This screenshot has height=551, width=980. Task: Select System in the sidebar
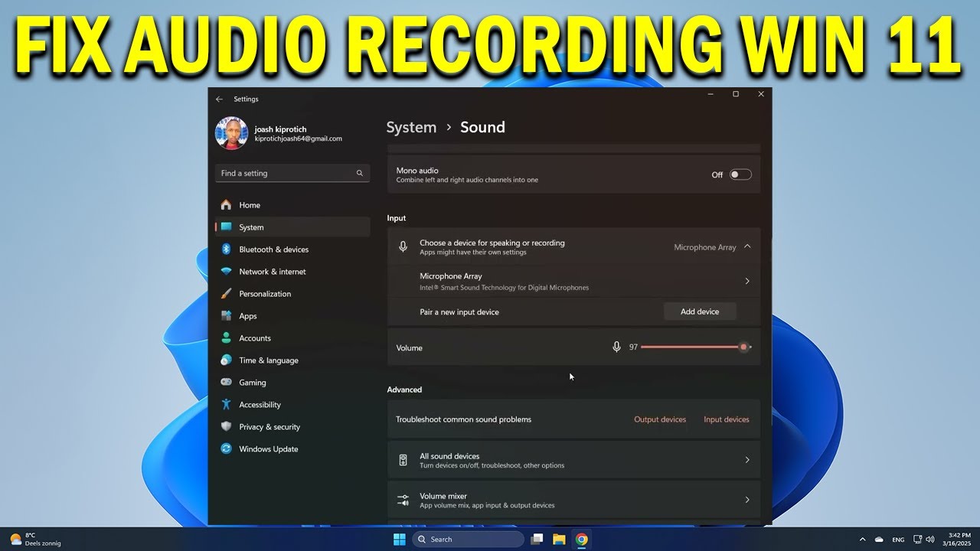coord(292,227)
